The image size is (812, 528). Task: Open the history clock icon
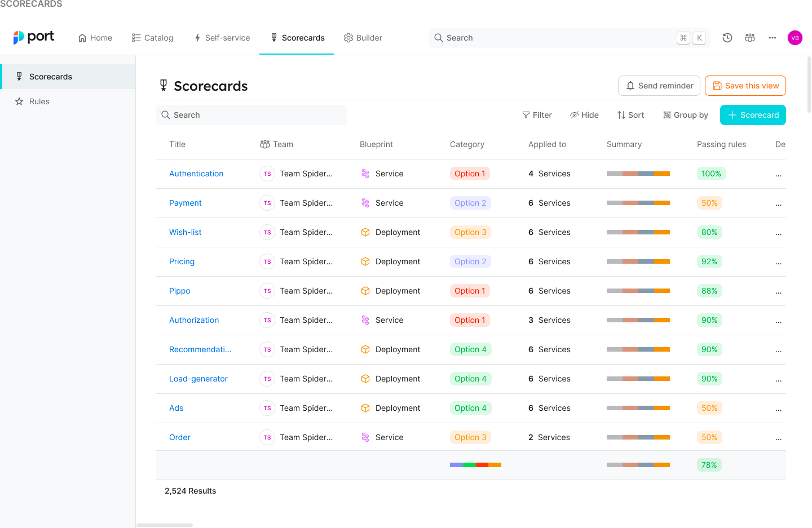point(727,38)
